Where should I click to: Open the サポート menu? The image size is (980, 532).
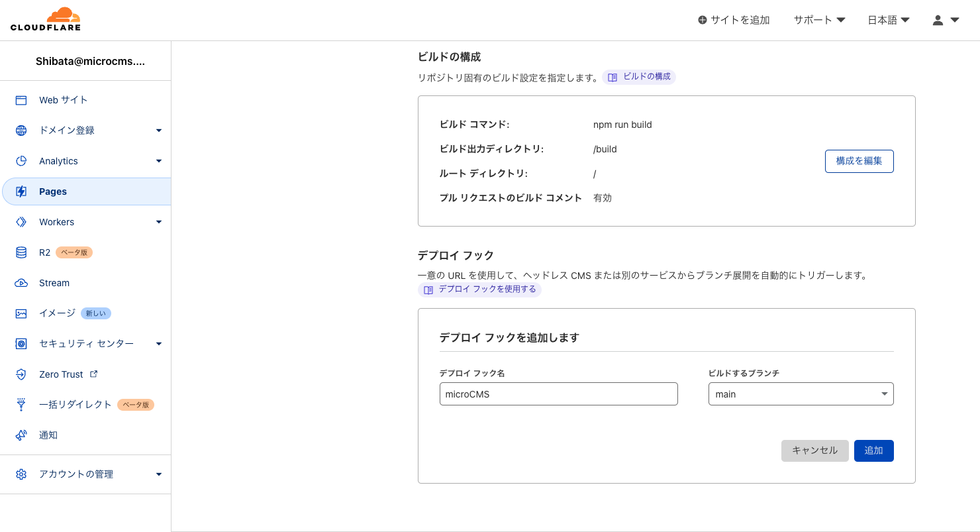(819, 20)
